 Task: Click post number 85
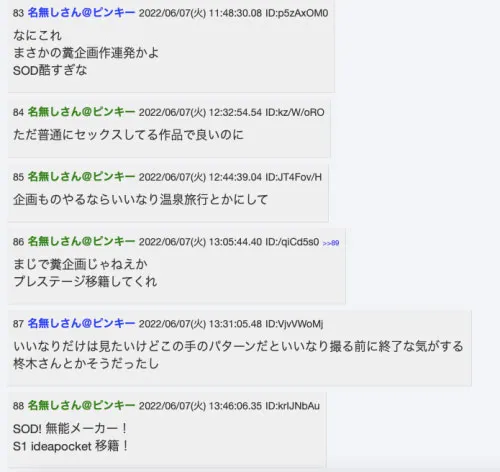tap(18, 177)
